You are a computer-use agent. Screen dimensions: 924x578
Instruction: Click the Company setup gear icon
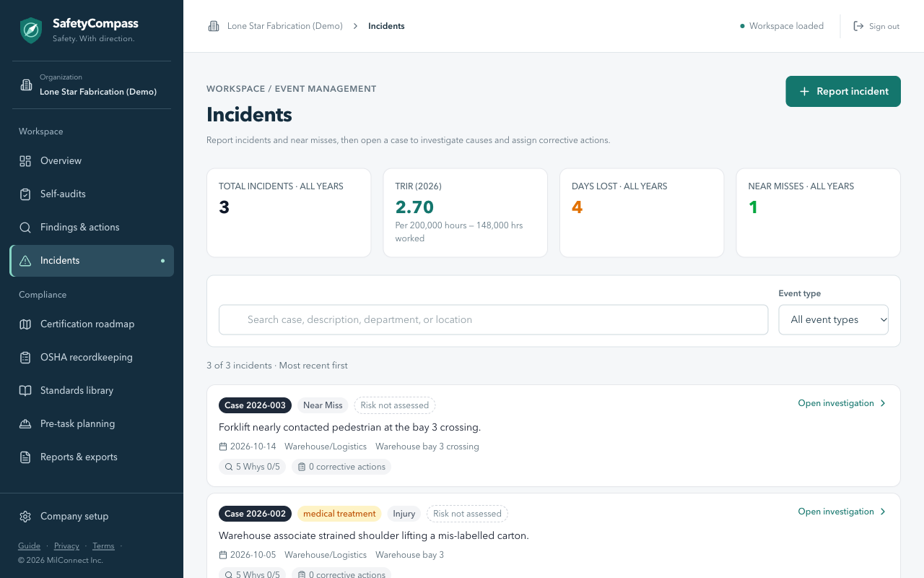[x=25, y=517]
